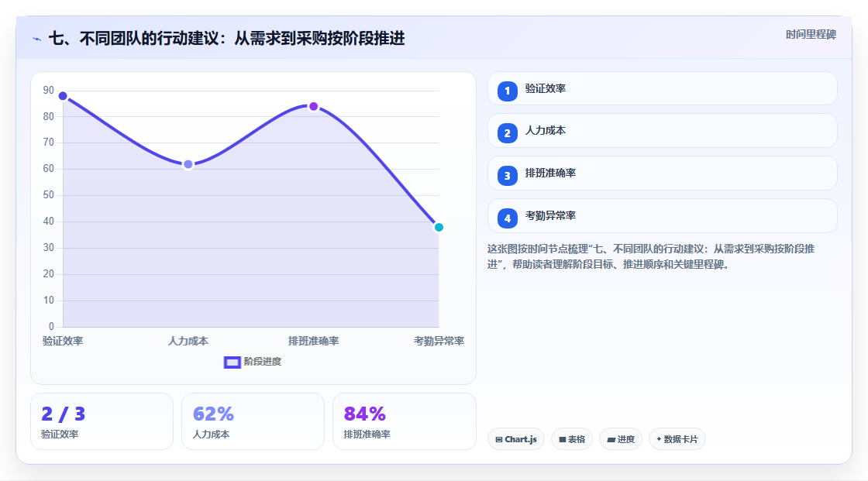Toggle the 阶段进度 legend color box
Viewport: 868px width, 481px height.
coord(232,362)
